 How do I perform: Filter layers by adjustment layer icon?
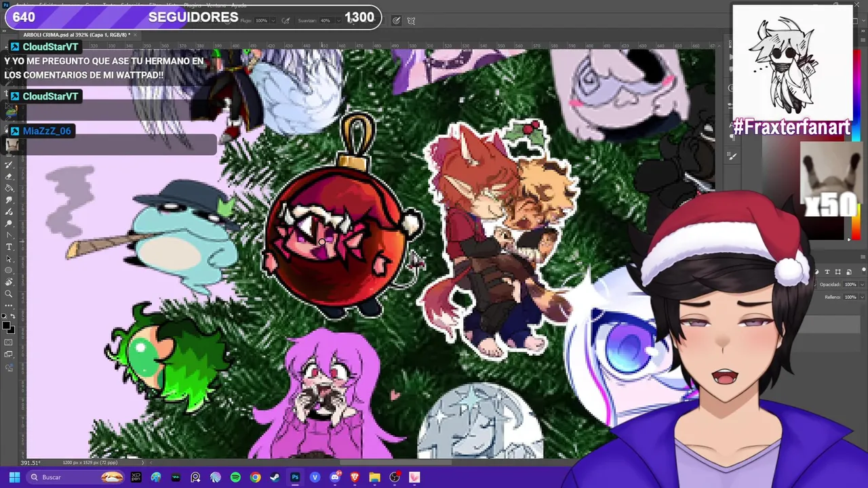(816, 272)
